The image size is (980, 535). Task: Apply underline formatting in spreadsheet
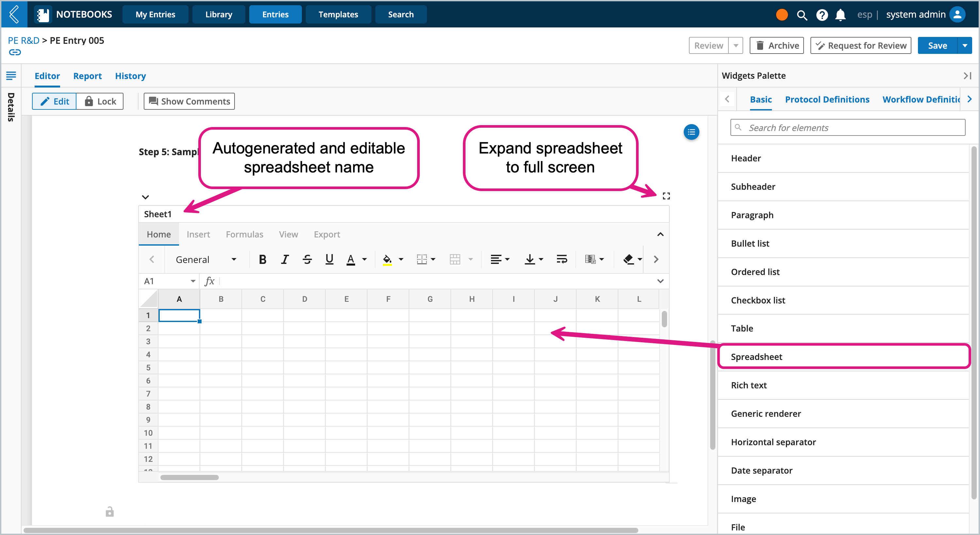tap(330, 260)
